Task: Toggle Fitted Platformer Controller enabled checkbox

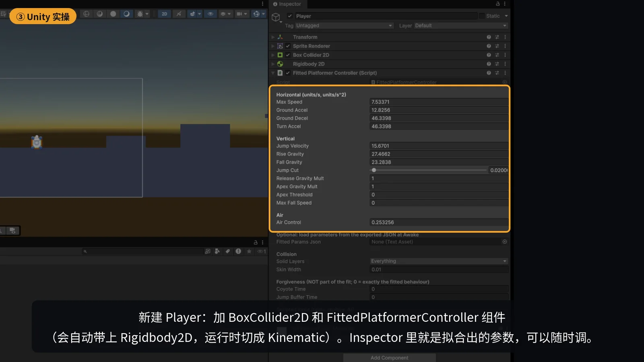Action: tap(288, 73)
